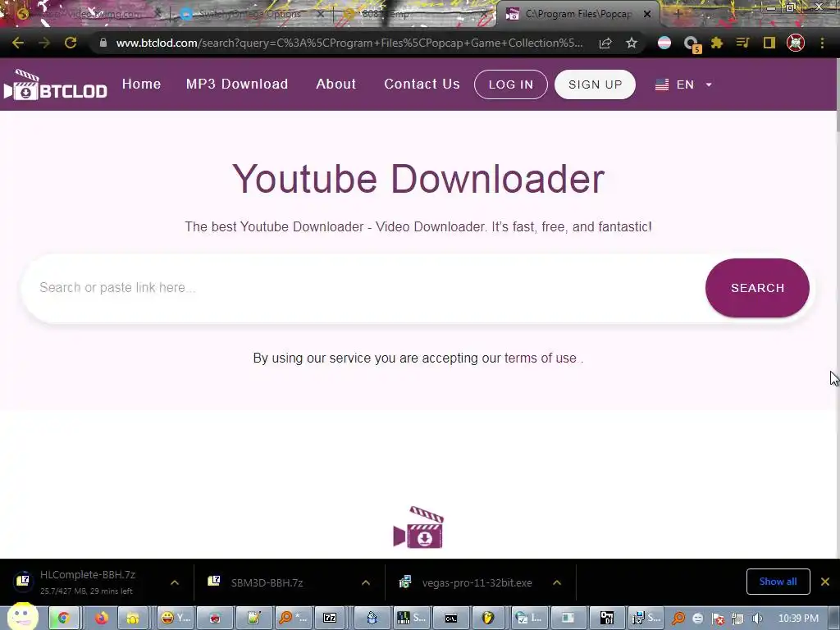Open the extension with badge 5
The image size is (840, 630).
[x=692, y=44]
